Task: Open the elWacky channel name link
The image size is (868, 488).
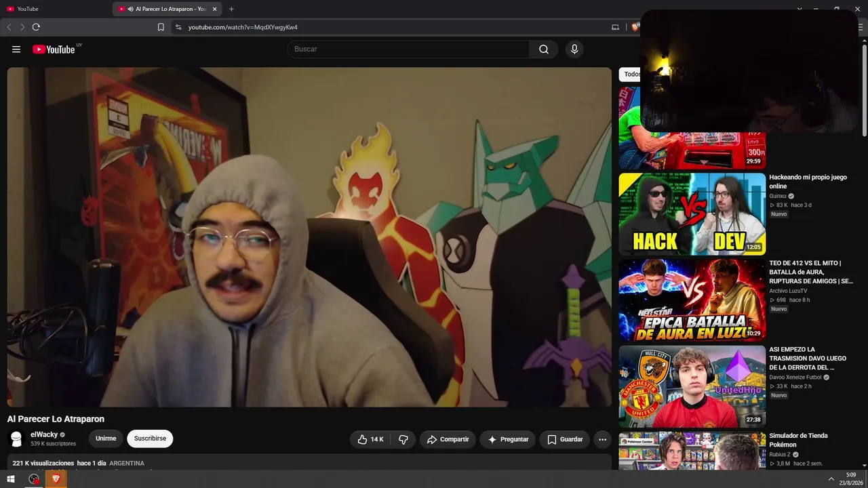Action: tap(44, 434)
